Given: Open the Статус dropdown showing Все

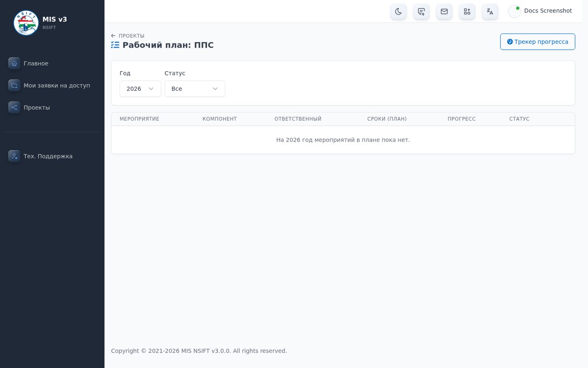Looking at the screenshot, I should pos(195,89).
